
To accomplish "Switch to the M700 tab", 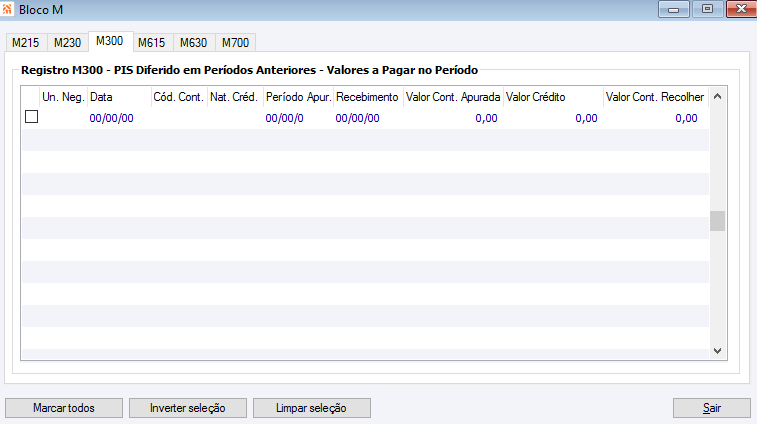I will [235, 42].
